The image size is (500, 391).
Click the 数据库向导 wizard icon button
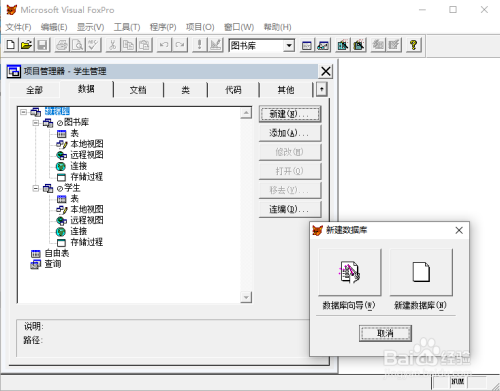pyautogui.click(x=350, y=272)
